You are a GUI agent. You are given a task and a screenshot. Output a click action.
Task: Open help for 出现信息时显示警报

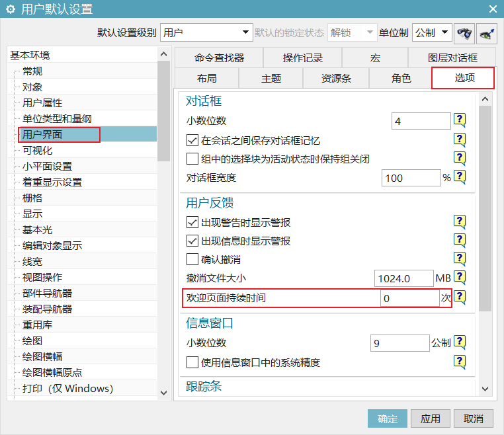[460, 241]
